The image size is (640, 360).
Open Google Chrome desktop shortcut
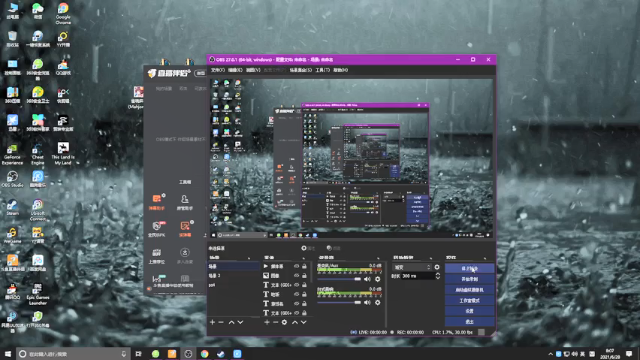coord(63,13)
